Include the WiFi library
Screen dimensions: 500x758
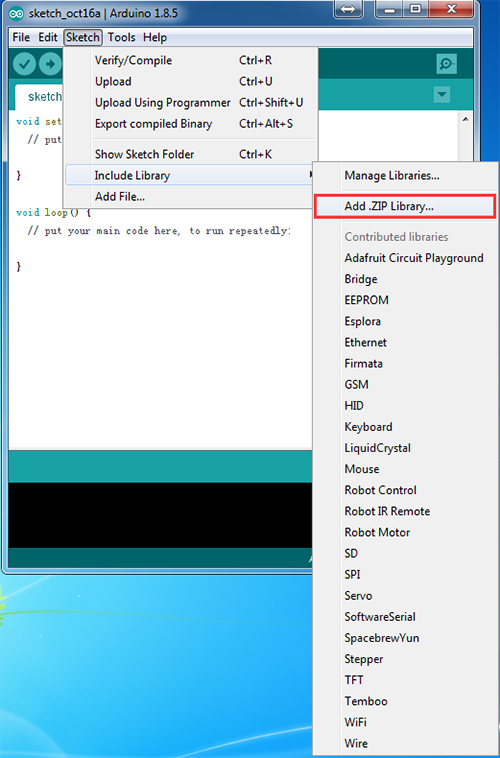[x=405, y=722]
